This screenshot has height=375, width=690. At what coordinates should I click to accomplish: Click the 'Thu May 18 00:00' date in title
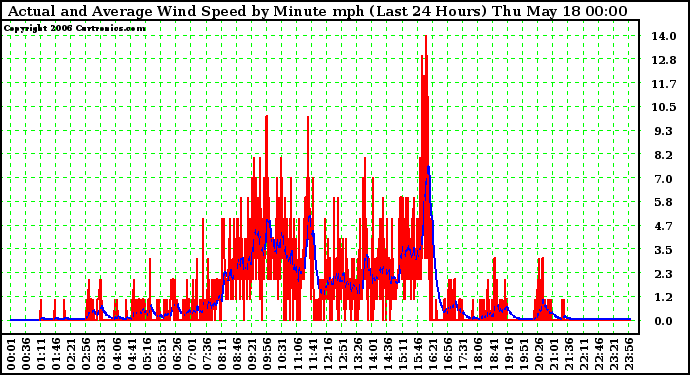(x=559, y=11)
